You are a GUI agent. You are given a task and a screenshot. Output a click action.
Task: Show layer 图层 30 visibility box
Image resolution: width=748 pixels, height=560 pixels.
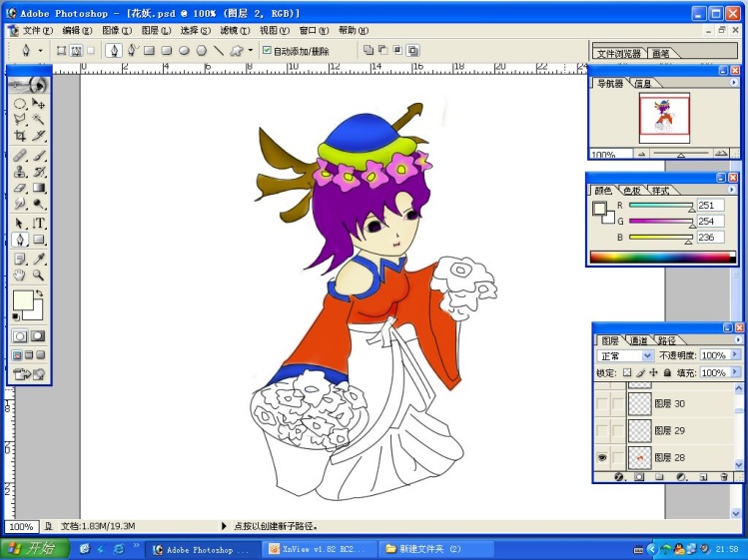click(602, 404)
